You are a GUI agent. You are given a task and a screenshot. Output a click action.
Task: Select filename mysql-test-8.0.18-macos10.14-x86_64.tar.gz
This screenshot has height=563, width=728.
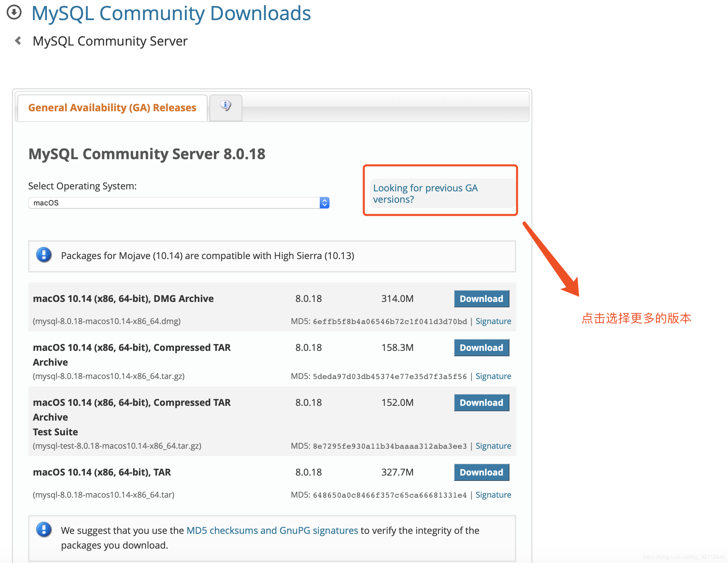(x=117, y=446)
